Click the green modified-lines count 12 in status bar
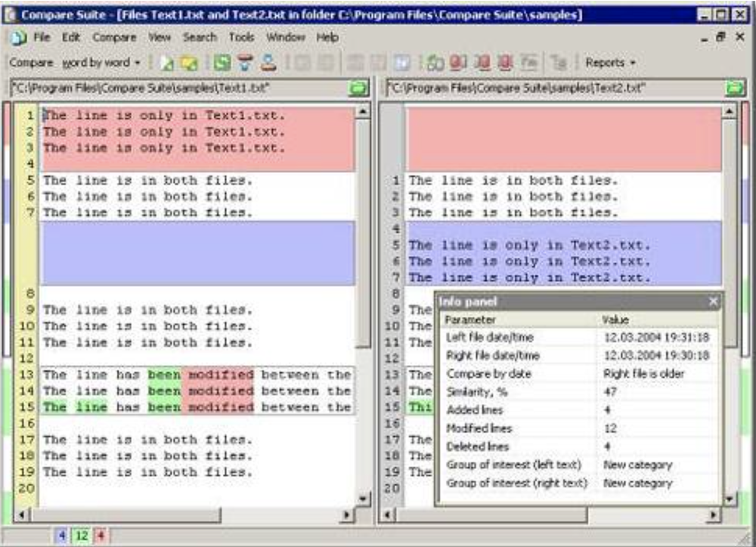 81,536
